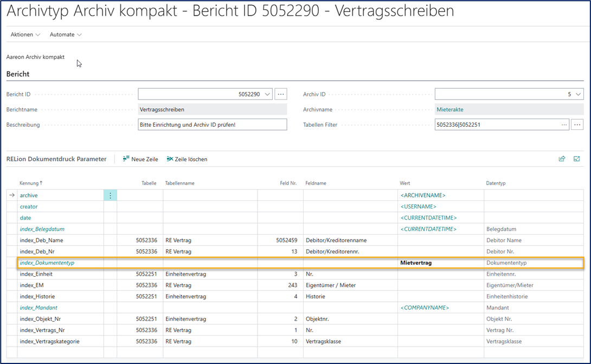591x364 pixels.
Task: Click the ellipsis inside the Tabellen Filter field
Action: 564,125
